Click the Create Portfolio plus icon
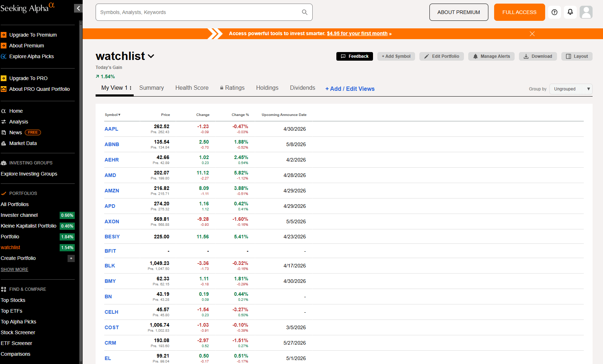603x364 pixels. [x=71, y=258]
